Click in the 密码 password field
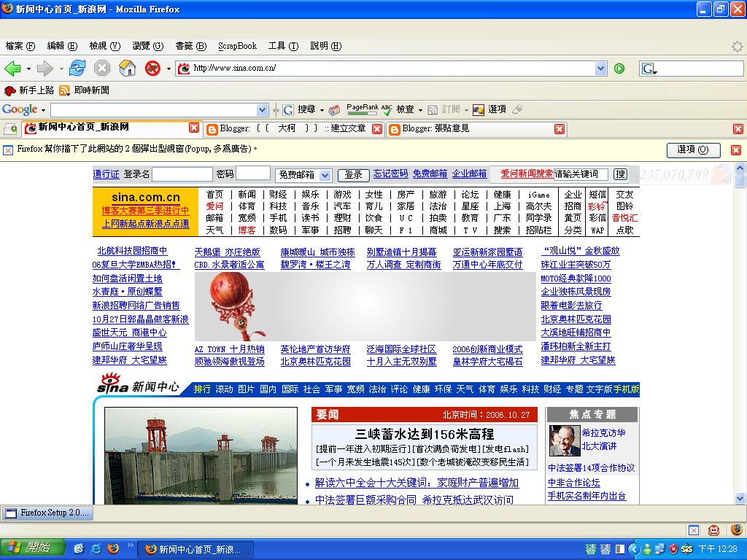This screenshot has height=560, width=747. point(253,174)
